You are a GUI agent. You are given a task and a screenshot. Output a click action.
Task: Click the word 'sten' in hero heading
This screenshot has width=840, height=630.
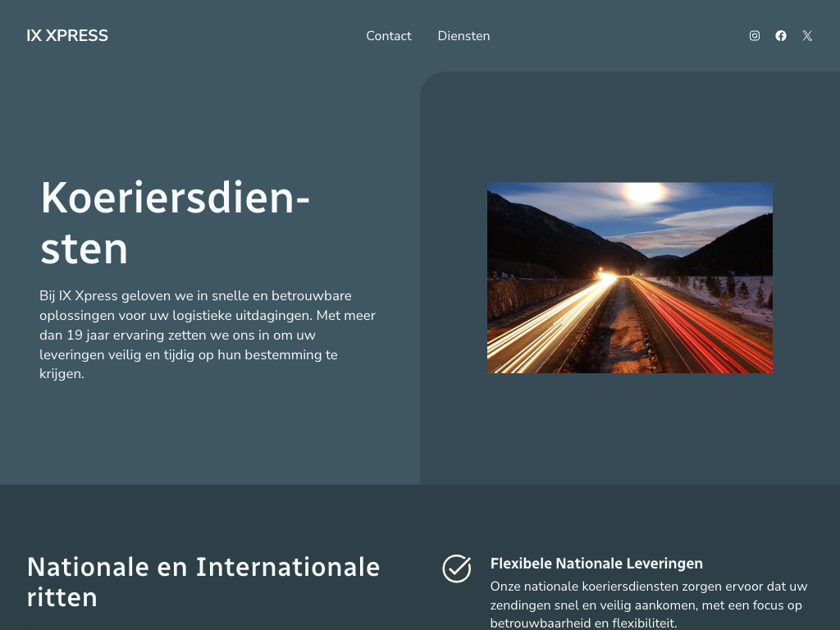click(84, 249)
